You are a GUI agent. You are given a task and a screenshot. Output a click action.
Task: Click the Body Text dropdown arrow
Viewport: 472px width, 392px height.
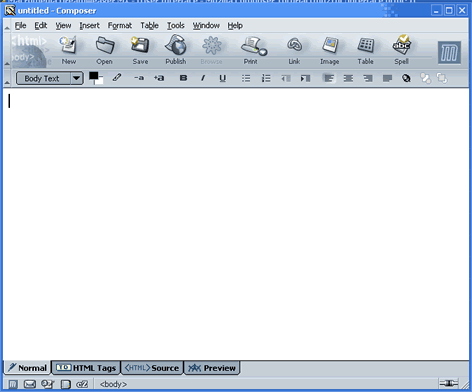[x=77, y=79]
